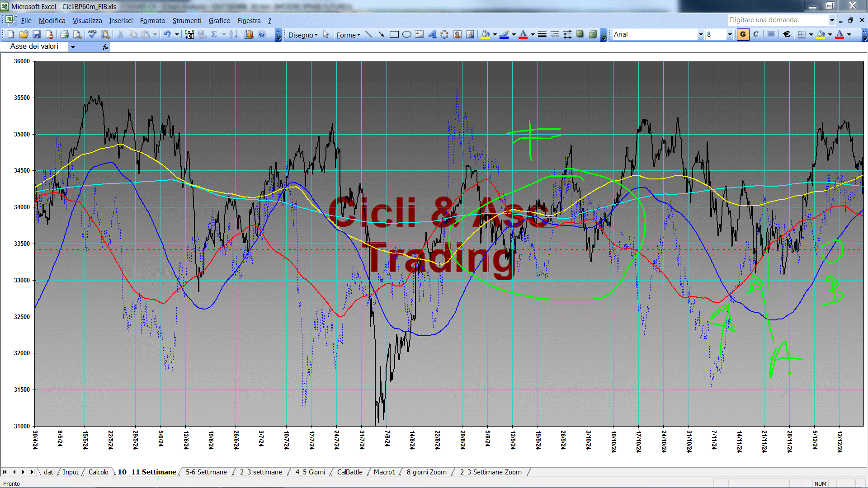The width and height of the screenshot is (868, 488).
Task: Select the Text Box drawing tool
Action: point(419,34)
